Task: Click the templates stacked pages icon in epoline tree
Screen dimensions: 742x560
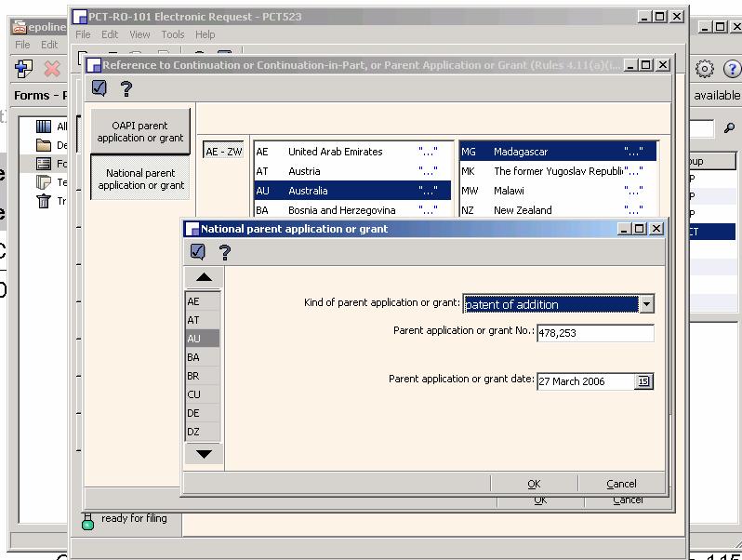Action: pos(44,182)
